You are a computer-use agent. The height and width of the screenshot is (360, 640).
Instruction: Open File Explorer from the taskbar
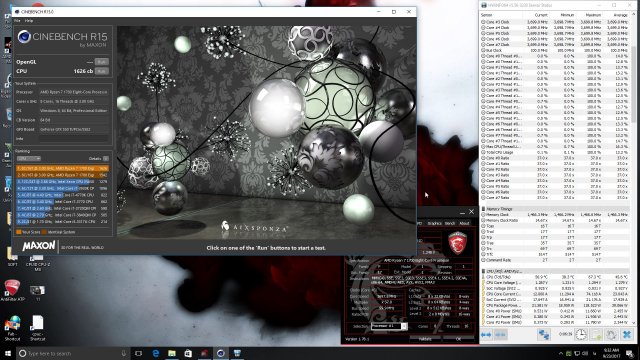172,353
